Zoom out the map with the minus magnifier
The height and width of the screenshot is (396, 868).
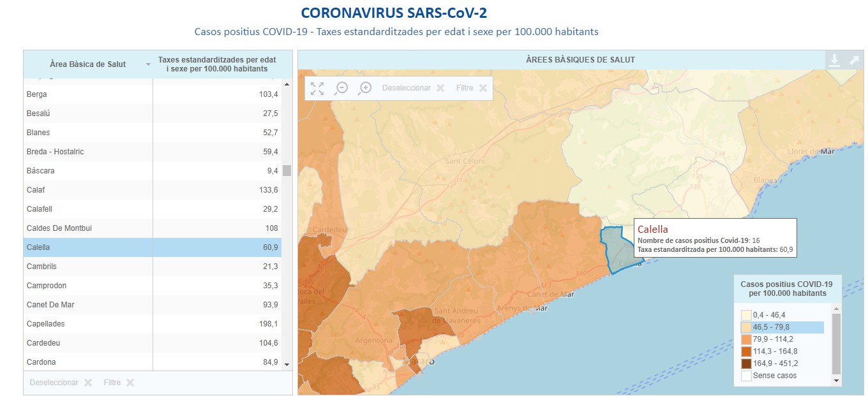point(341,88)
